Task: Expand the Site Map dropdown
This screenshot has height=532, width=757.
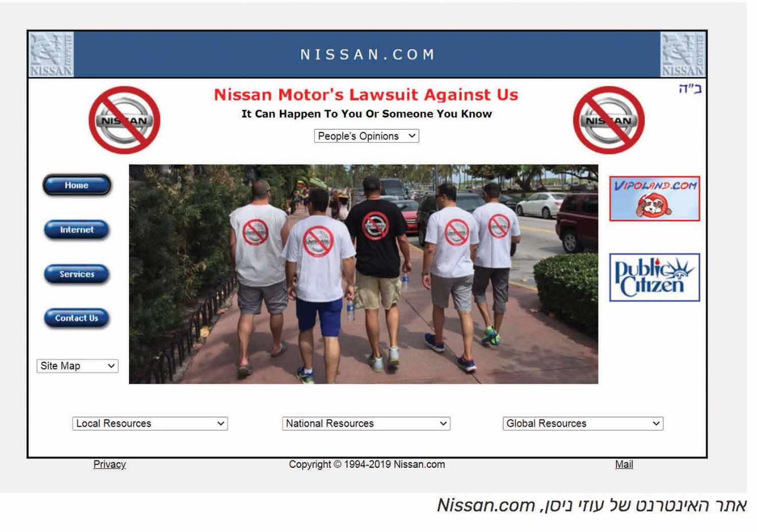Action: tap(77, 366)
